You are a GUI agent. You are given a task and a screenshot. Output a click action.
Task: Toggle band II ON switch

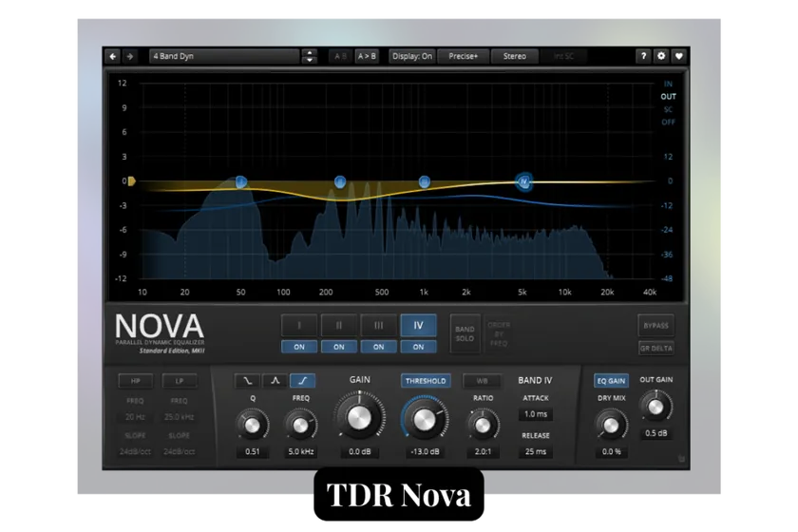(x=339, y=347)
